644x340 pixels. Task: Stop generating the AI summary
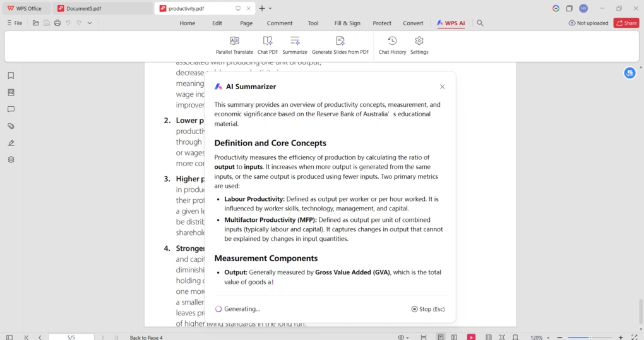coord(428,309)
